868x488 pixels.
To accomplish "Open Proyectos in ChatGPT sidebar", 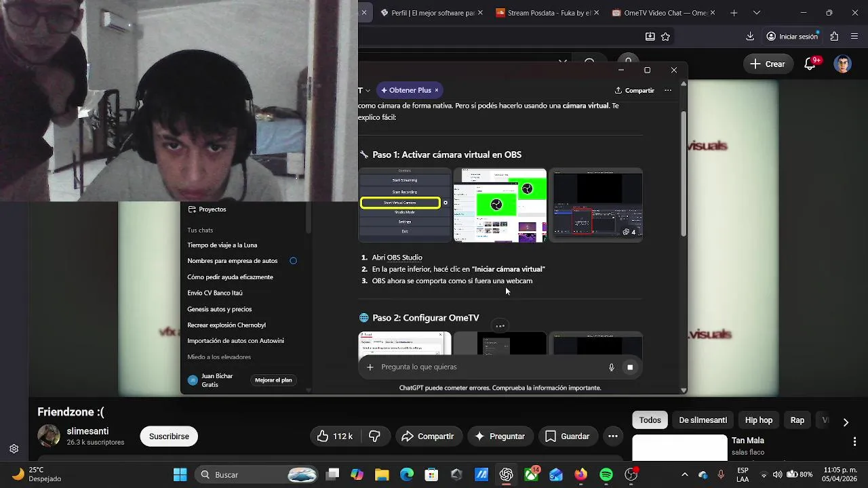I will tap(207, 209).
